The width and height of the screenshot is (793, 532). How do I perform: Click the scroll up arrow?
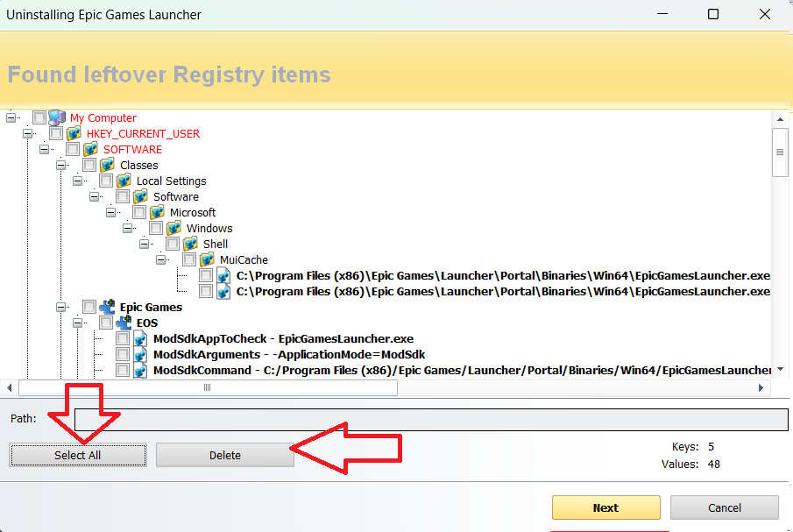point(780,119)
